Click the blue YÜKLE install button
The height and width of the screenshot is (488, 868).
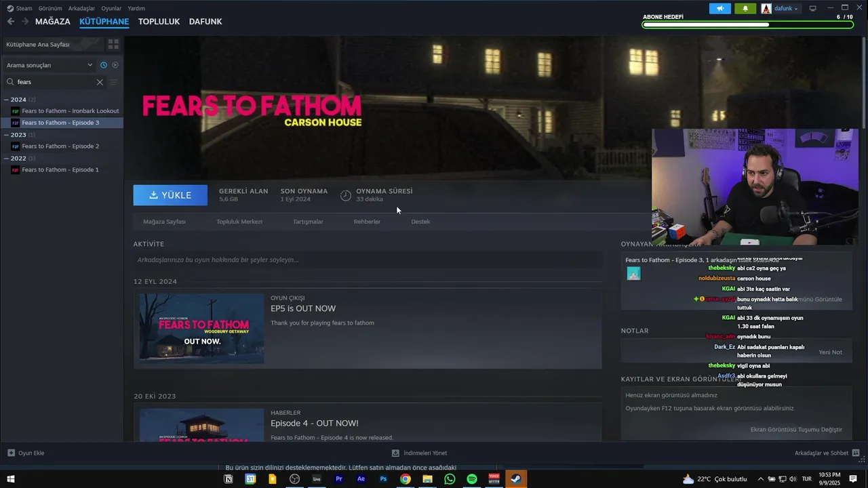[170, 195]
